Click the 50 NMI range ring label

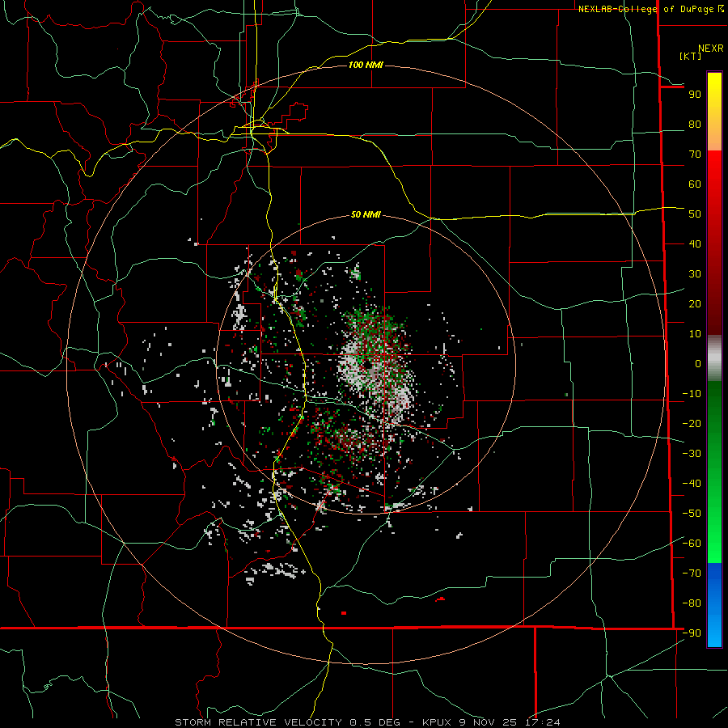coord(366,214)
